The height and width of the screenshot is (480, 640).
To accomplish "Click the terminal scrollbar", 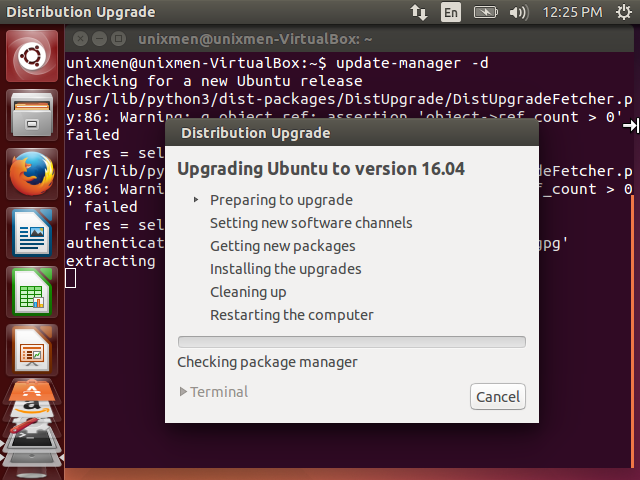I will click(633, 331).
